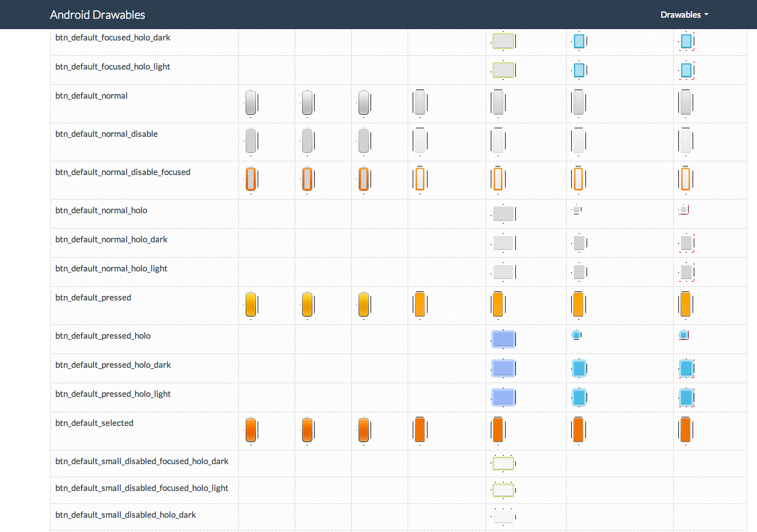Click the gray btn_default_normal thumbnail in first column
Image resolution: width=757 pixels, height=532 pixels.
tap(251, 103)
